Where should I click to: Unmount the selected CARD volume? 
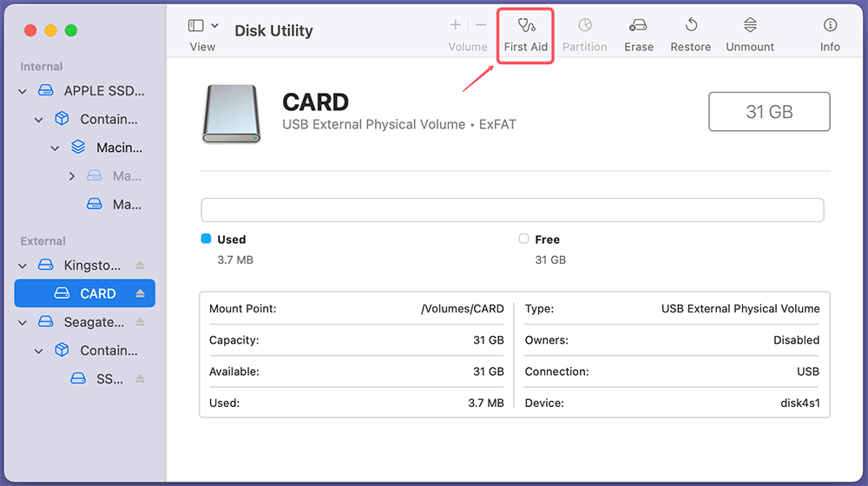point(751,25)
